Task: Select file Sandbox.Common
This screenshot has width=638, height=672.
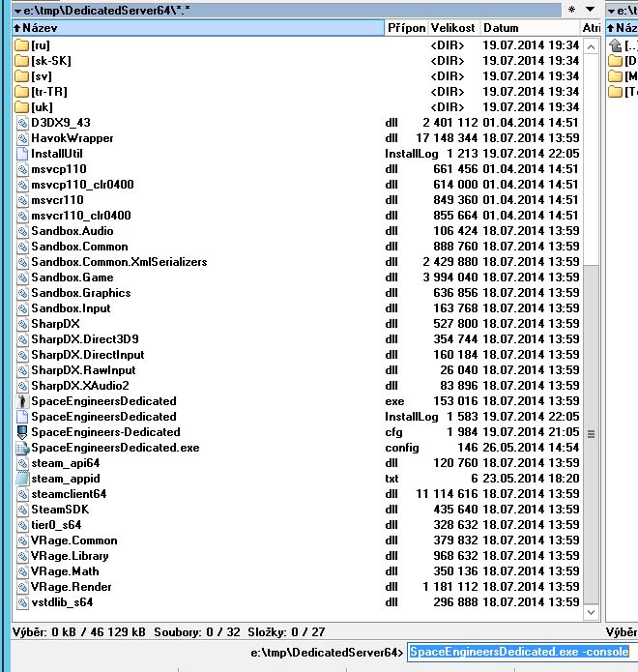Action: click(79, 247)
